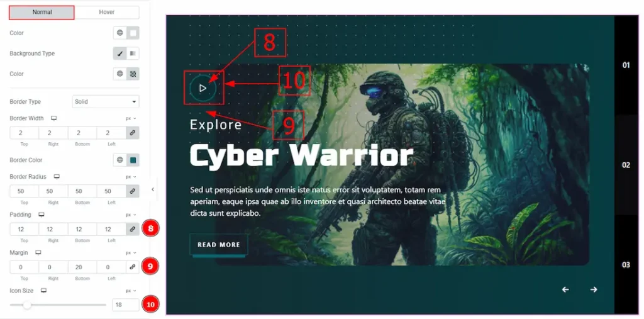Viewport: 644px width, 319px height.
Task: Click the READ MORE button
Action: (219, 245)
